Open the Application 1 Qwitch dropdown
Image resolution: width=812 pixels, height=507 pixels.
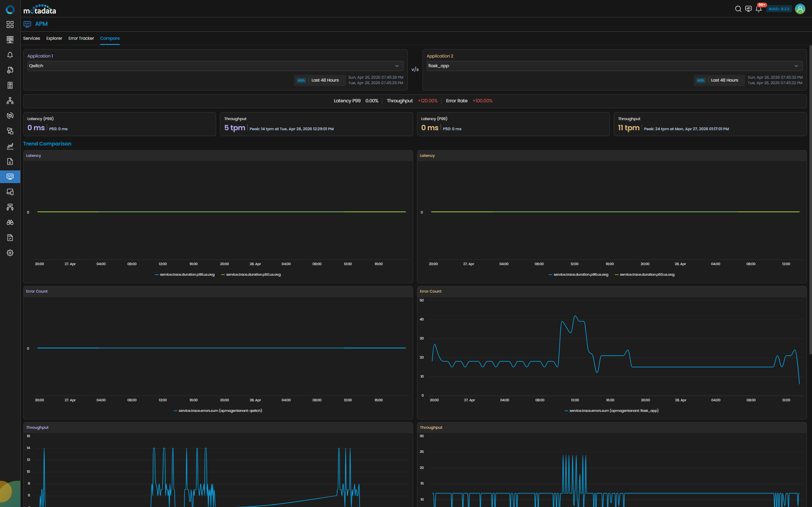[215, 66]
